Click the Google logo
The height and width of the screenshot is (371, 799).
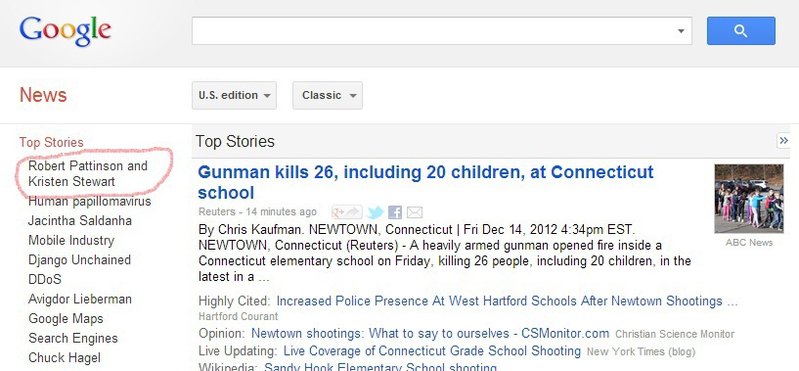[65, 31]
